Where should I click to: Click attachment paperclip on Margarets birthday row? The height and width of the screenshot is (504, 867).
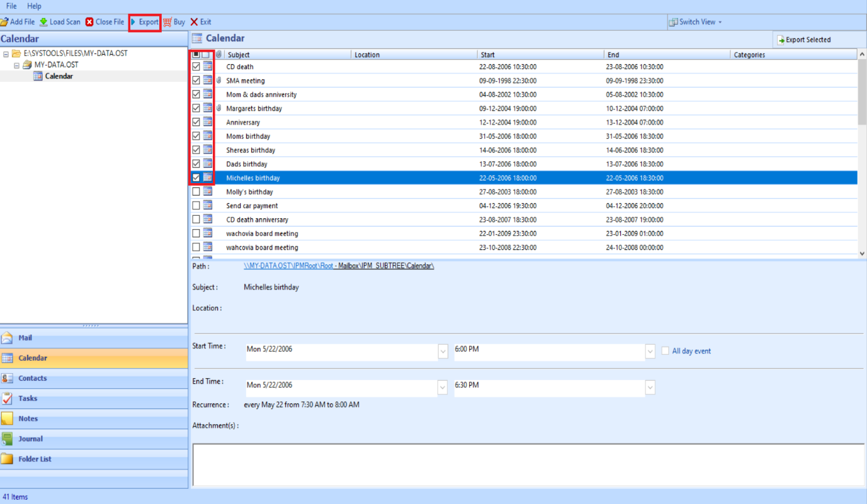(x=218, y=108)
